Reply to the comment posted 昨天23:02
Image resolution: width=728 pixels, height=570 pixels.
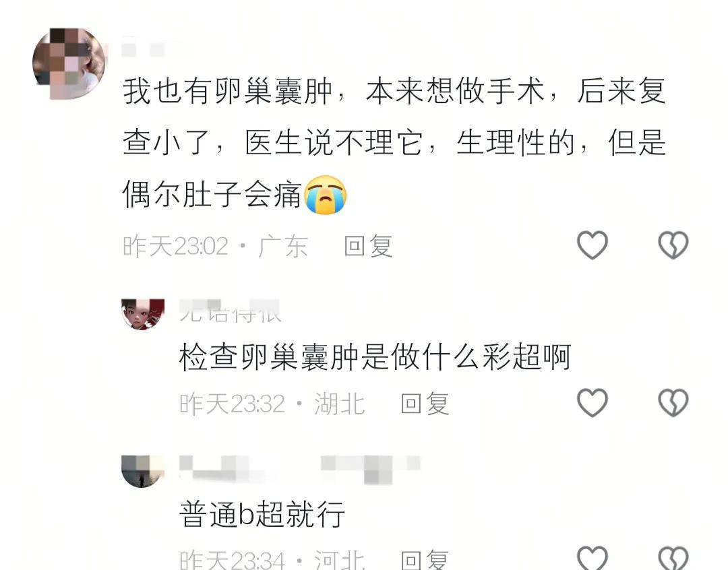[369, 245]
